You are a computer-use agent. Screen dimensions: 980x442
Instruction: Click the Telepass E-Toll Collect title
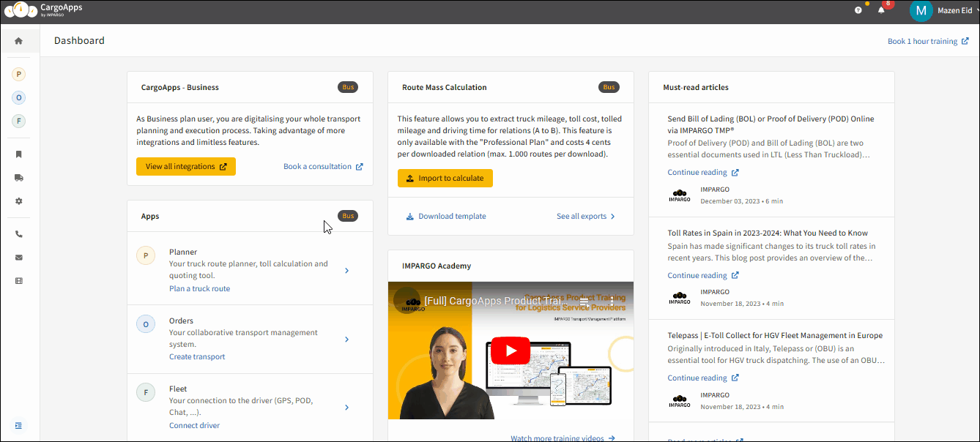(775, 336)
